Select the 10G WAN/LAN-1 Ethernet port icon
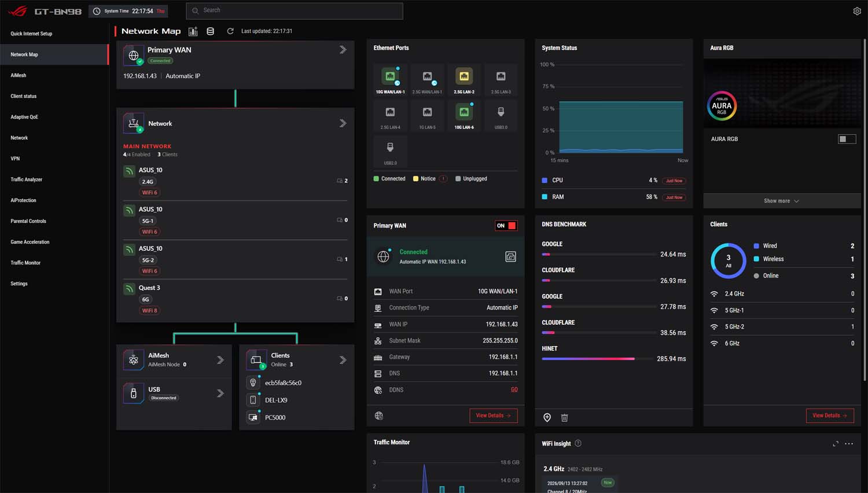The image size is (868, 493). 390,76
